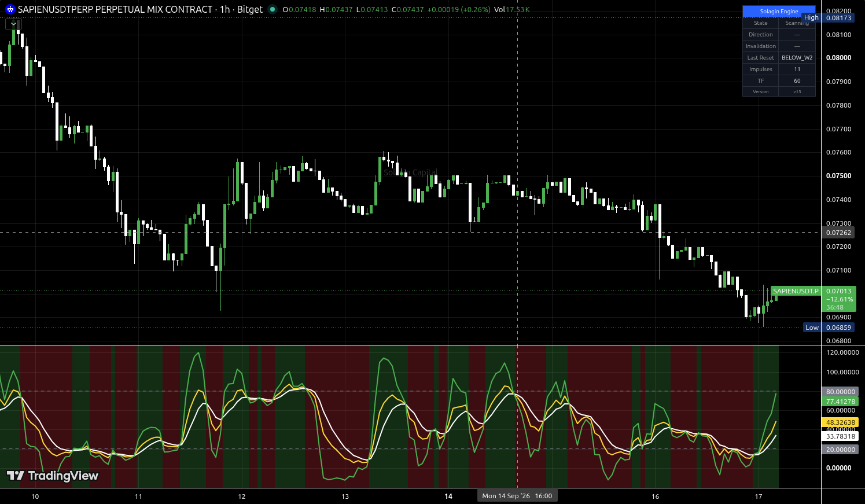Click the TF value 60
Viewport: 865px width, 504px height.
[x=797, y=81]
